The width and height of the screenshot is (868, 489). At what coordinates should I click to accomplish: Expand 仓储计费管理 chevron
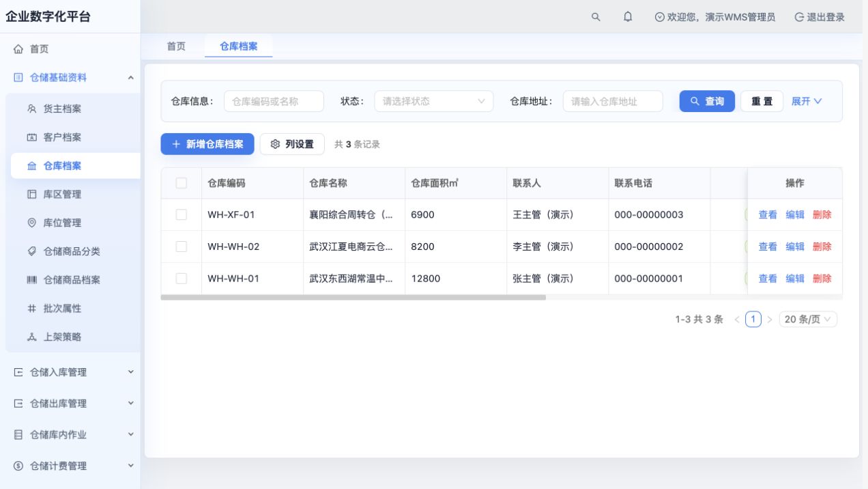pos(131,466)
